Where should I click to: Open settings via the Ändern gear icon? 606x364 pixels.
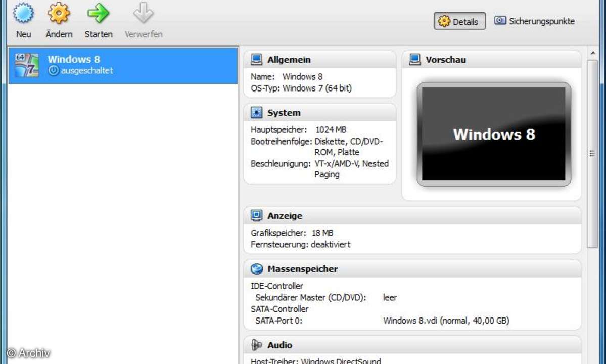59,14
